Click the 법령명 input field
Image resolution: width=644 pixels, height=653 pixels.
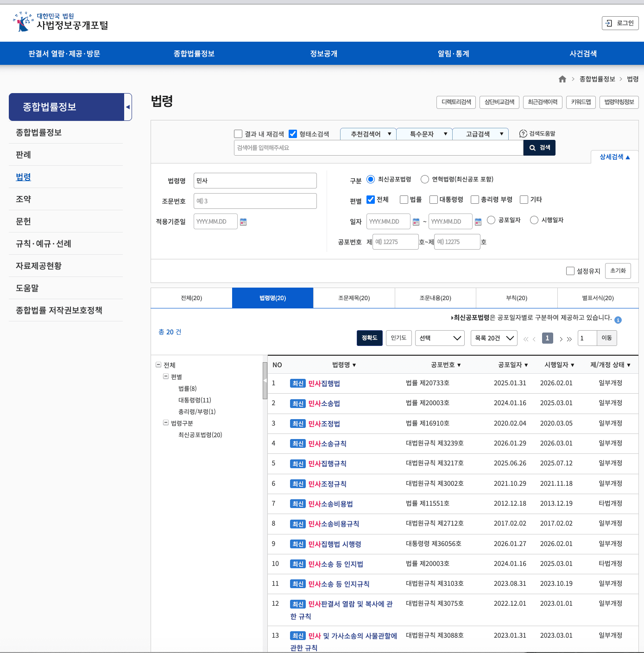pyautogui.click(x=255, y=181)
